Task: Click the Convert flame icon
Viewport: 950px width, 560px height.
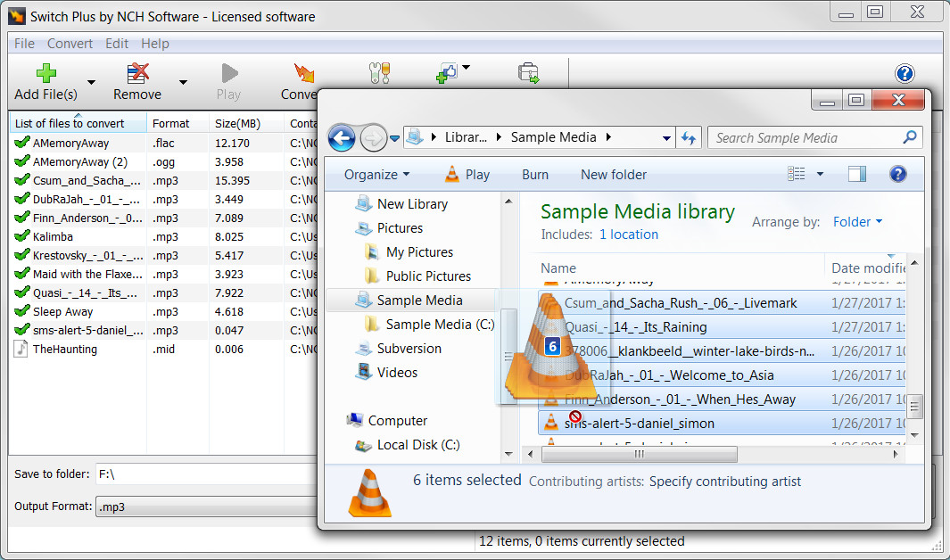Action: [304, 71]
